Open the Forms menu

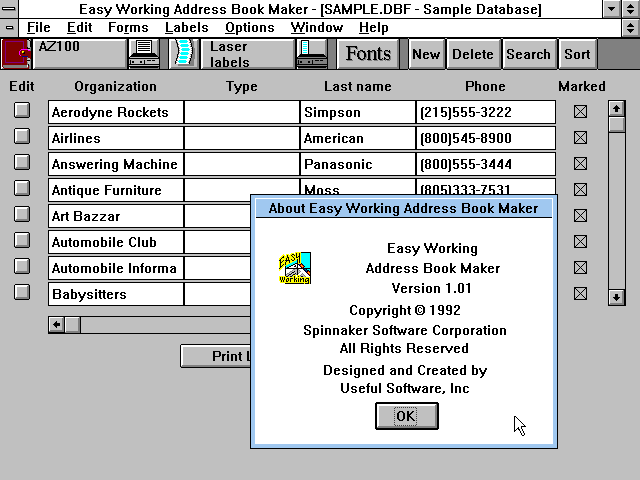128,28
